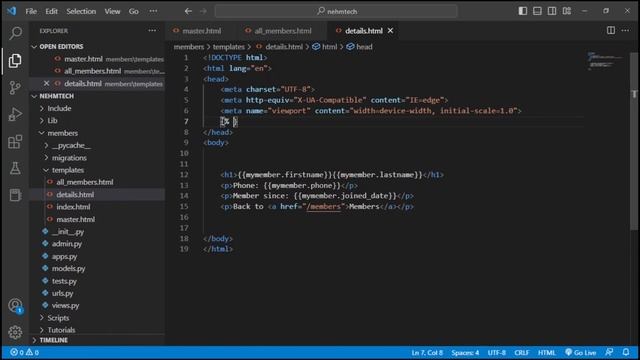640x360 pixels.
Task: Go back with the navigation arrow
Action: (188, 11)
